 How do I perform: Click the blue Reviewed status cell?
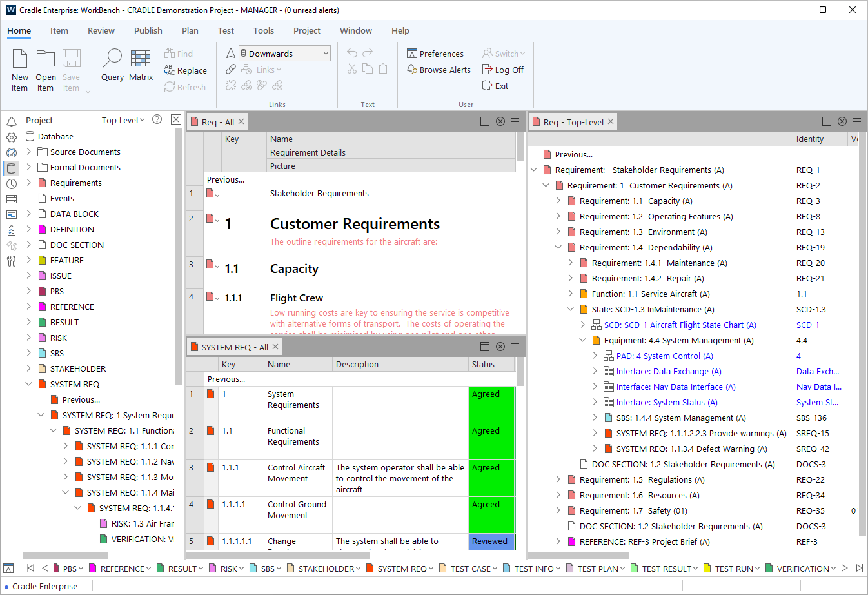click(x=491, y=541)
